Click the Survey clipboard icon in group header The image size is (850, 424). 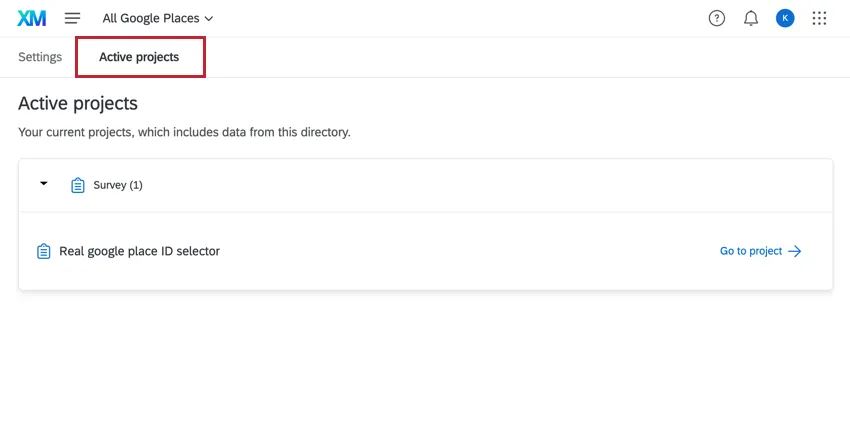click(x=78, y=185)
